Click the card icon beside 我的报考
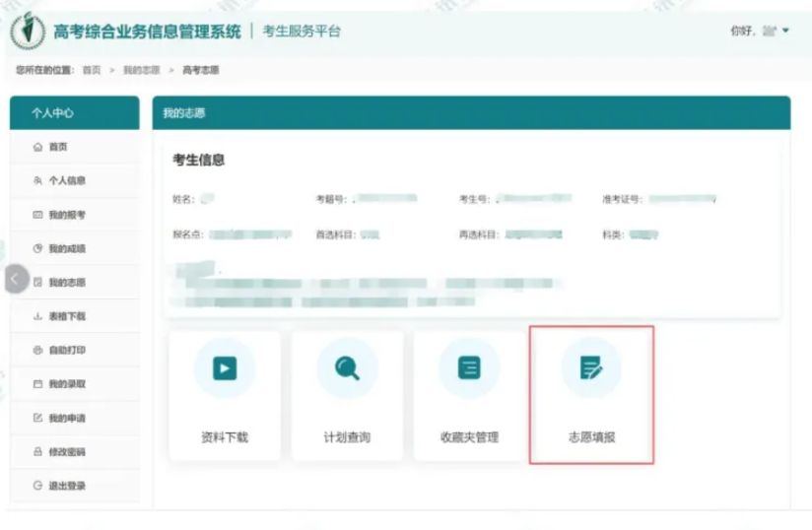812x530 pixels. 37,215
